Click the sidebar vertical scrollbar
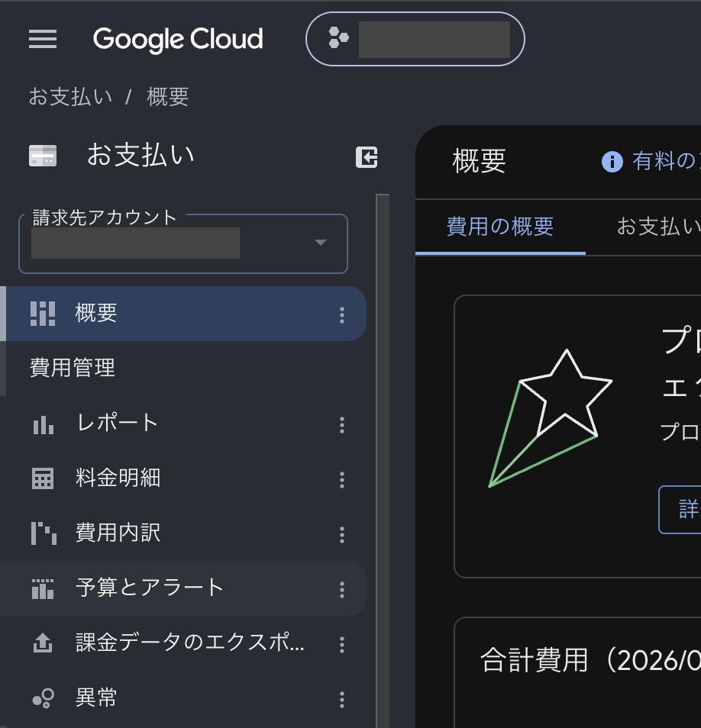Screen dimensions: 701x728 point(383,461)
